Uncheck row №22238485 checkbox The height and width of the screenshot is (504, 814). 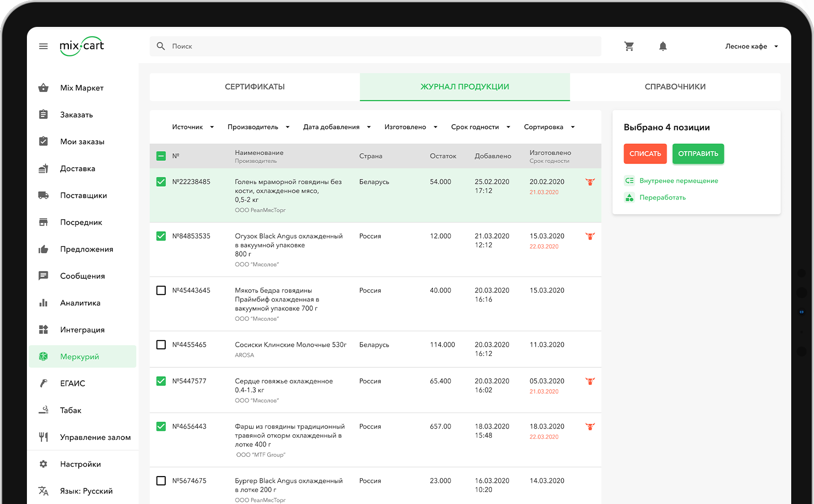coord(161,182)
